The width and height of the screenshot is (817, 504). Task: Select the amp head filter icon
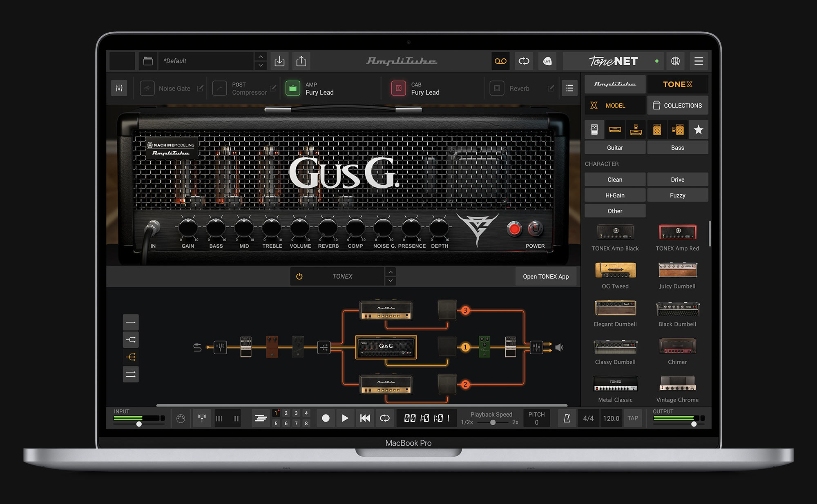point(615,129)
